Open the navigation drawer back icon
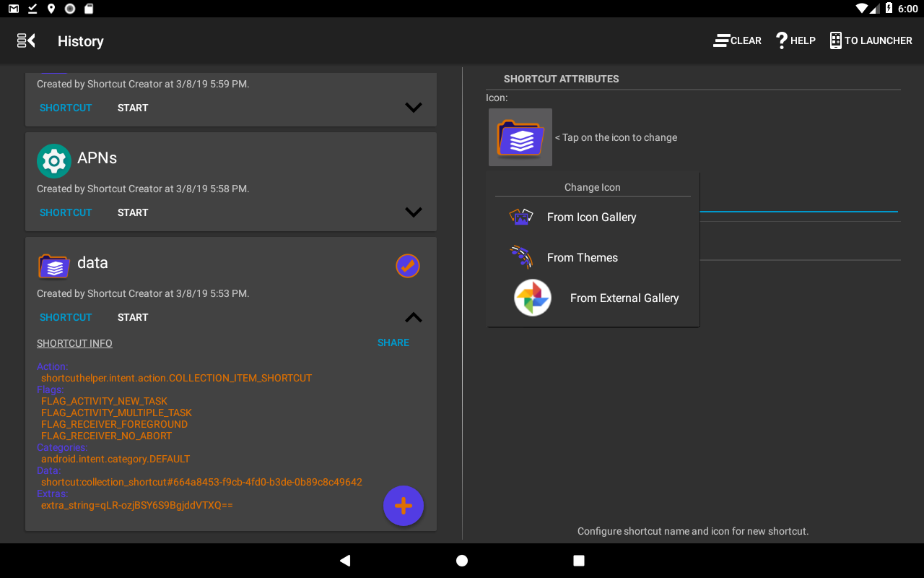924x578 pixels. [27, 40]
